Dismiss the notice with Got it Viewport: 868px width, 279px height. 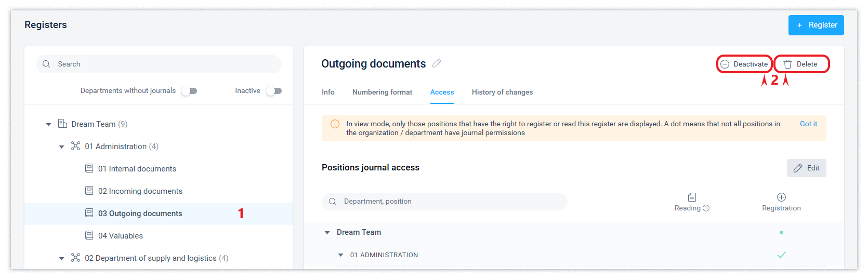[808, 124]
